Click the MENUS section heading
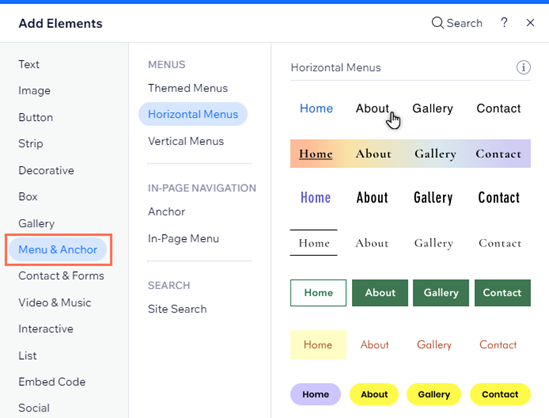The width and height of the screenshot is (549, 418). coord(167,64)
